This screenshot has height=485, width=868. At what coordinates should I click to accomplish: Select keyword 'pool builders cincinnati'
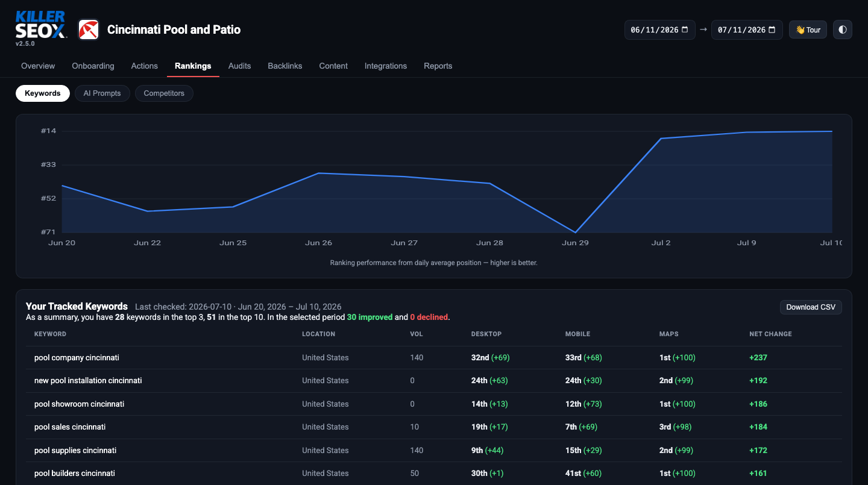click(75, 473)
